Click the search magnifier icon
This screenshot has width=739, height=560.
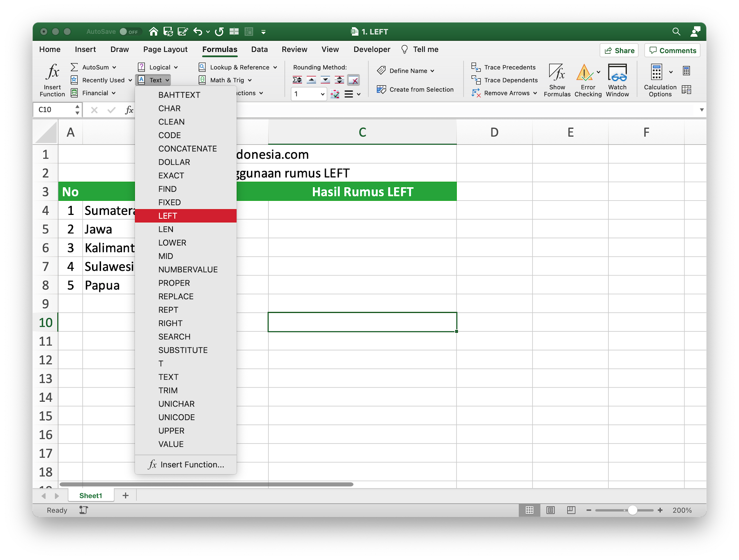(x=676, y=32)
